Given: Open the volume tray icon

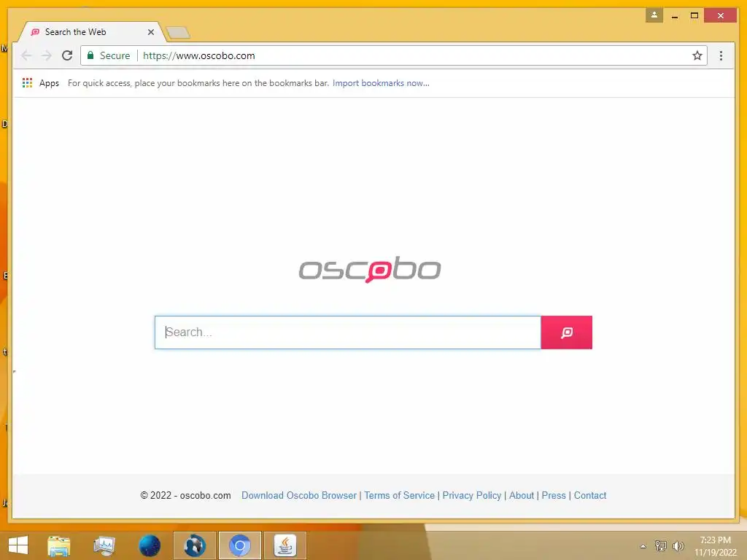Looking at the screenshot, I should click(x=678, y=545).
